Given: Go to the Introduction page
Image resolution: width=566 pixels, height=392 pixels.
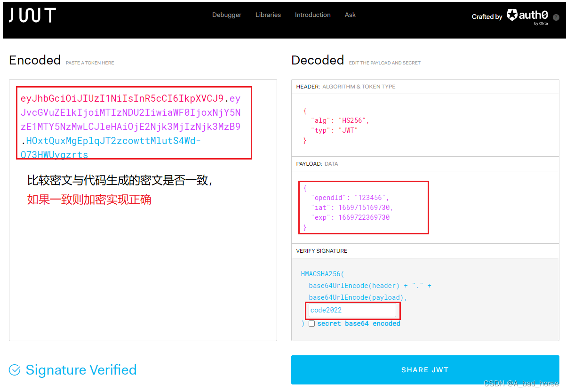Looking at the screenshot, I should coord(312,15).
